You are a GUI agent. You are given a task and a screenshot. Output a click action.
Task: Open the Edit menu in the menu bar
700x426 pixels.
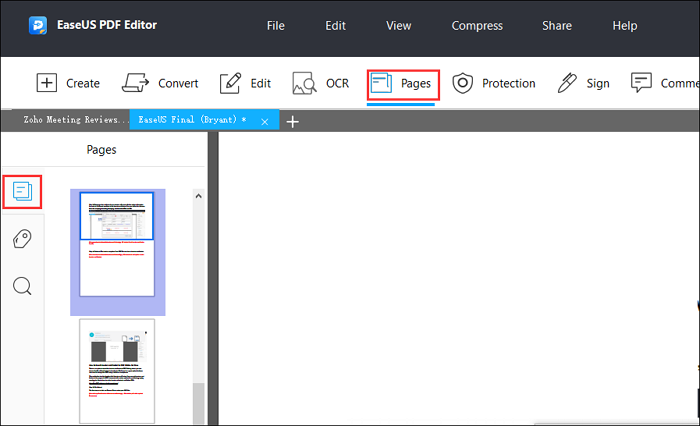(x=335, y=26)
